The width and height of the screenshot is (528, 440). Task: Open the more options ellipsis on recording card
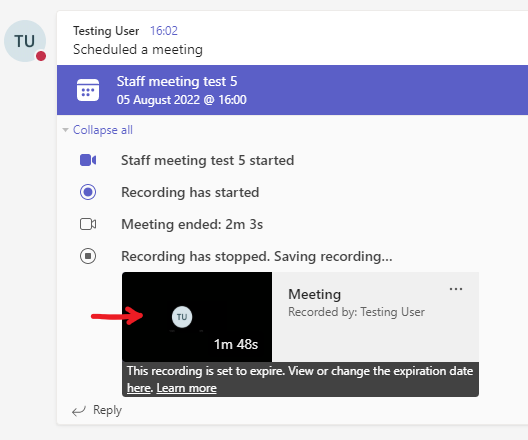coord(456,289)
